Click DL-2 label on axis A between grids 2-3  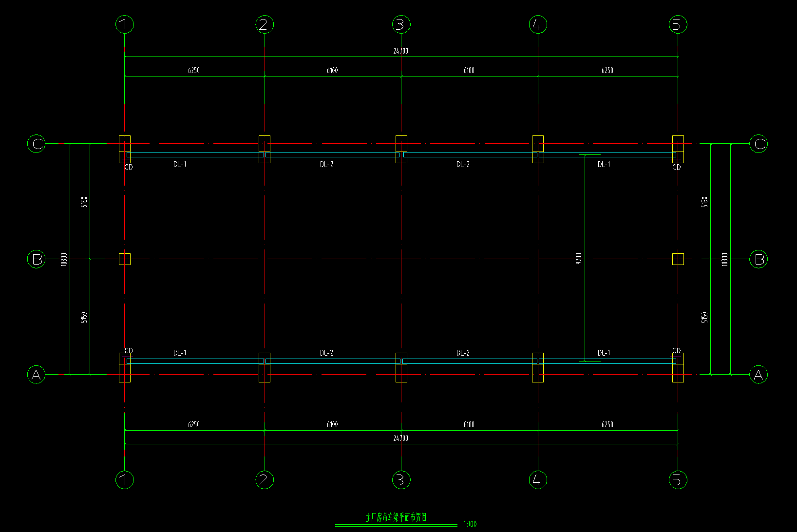point(326,353)
